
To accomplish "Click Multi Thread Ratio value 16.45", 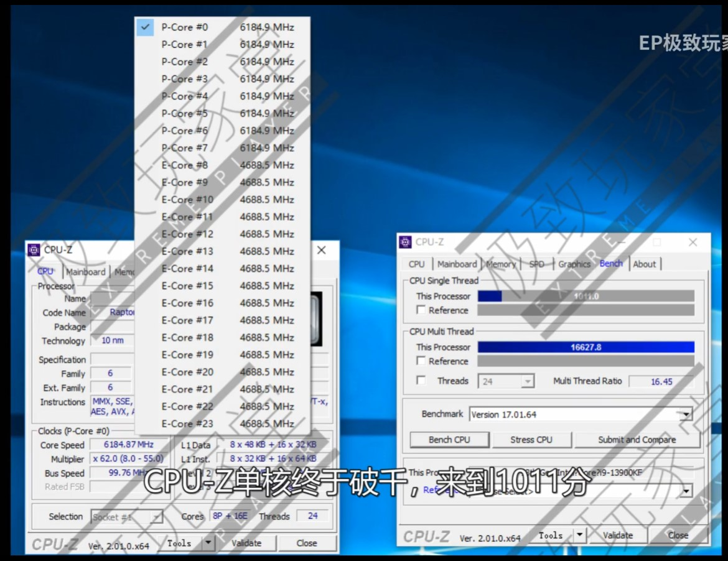I will click(661, 381).
